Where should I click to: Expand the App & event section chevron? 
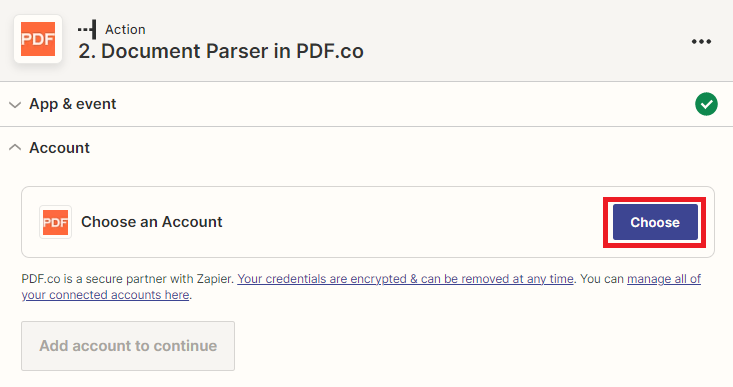coord(15,104)
